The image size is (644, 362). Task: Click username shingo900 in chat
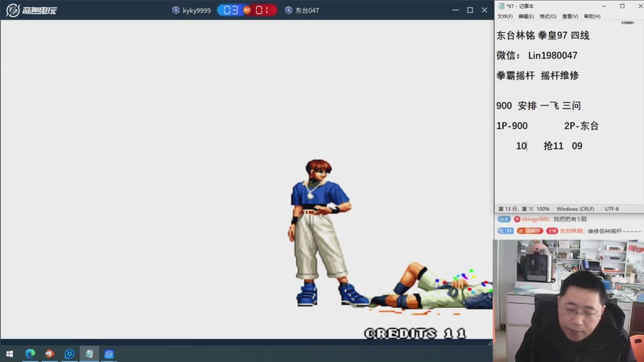pos(535,219)
